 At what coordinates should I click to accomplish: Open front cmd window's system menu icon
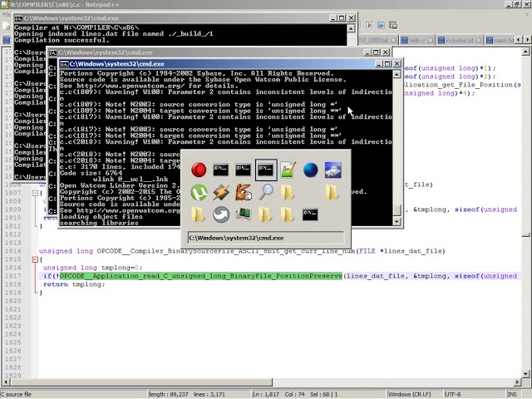click(65, 64)
